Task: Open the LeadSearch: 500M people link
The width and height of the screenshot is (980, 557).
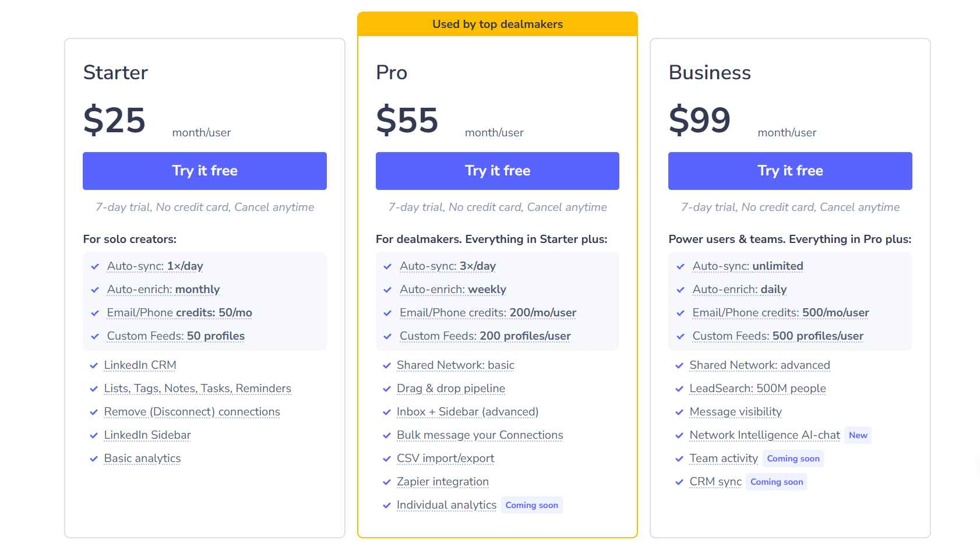Action: click(x=757, y=389)
